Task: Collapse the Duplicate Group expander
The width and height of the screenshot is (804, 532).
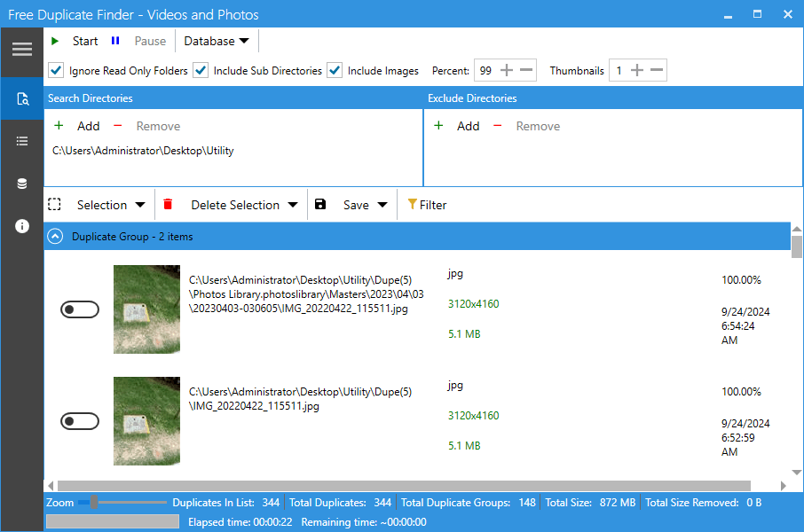Action: point(56,237)
